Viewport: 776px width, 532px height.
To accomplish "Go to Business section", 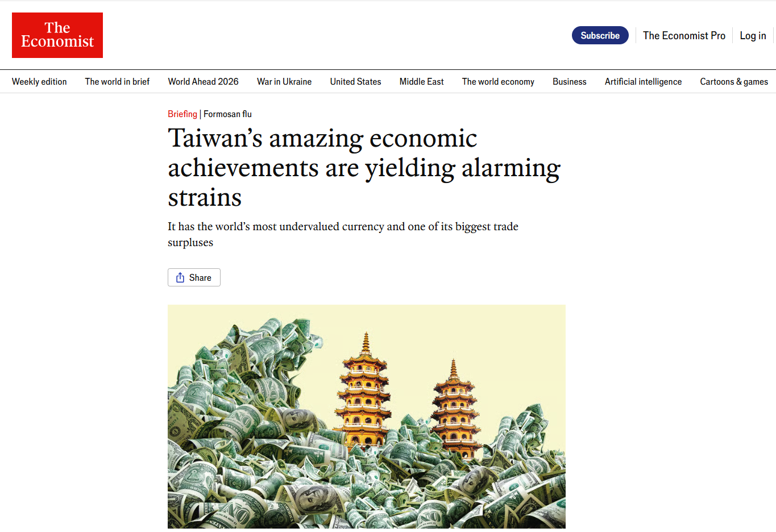I will 569,82.
